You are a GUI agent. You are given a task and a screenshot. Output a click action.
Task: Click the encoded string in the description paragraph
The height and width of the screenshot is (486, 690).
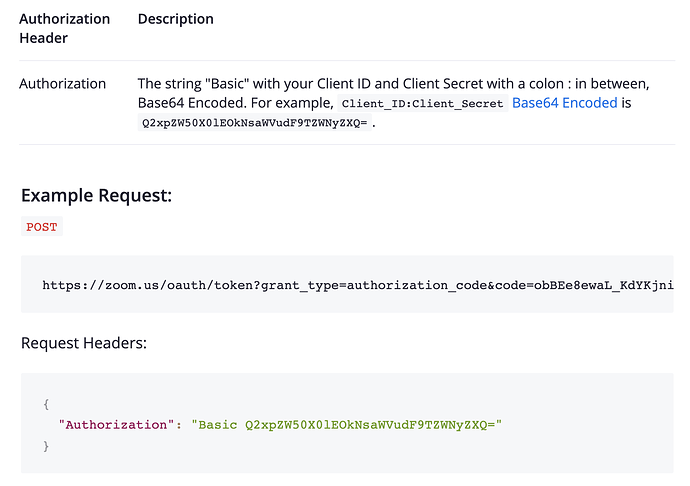click(253, 123)
